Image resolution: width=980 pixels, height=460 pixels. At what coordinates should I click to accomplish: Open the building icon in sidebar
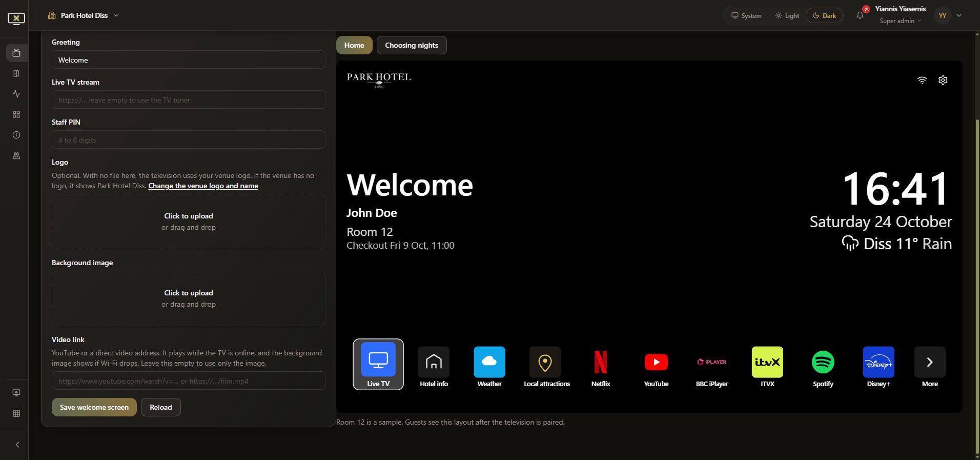16,73
